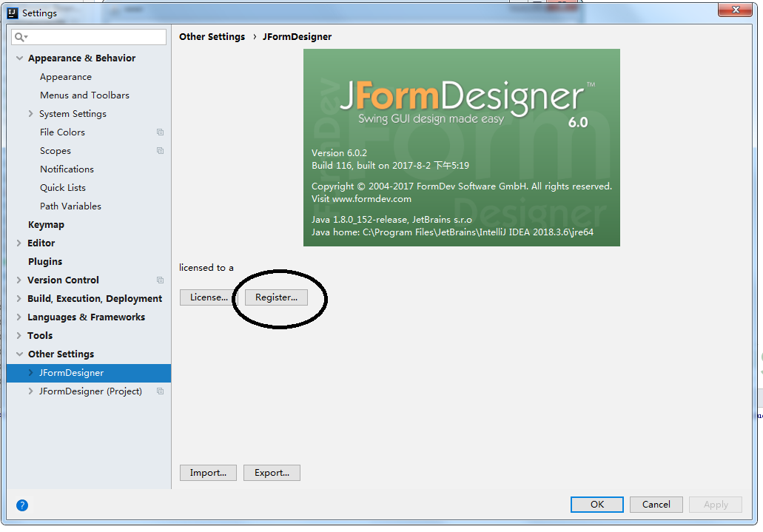763x532 pixels.
Task: Select File Colors settings page
Action: click(x=62, y=132)
